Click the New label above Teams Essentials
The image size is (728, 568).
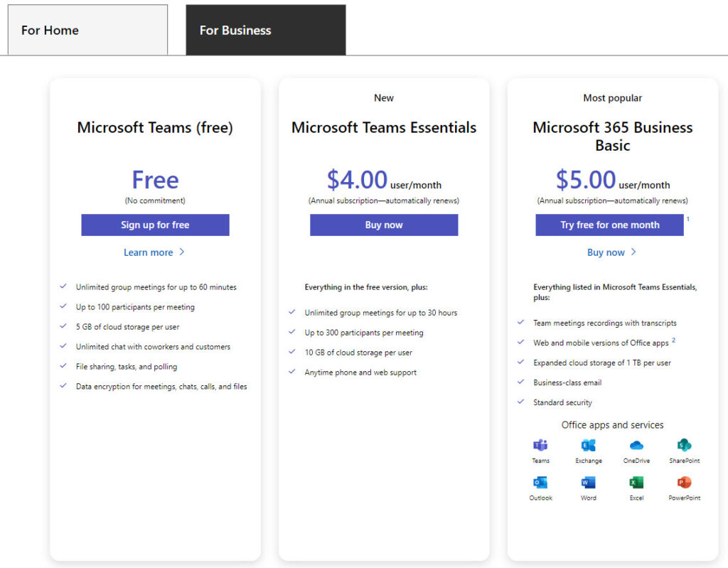click(384, 98)
